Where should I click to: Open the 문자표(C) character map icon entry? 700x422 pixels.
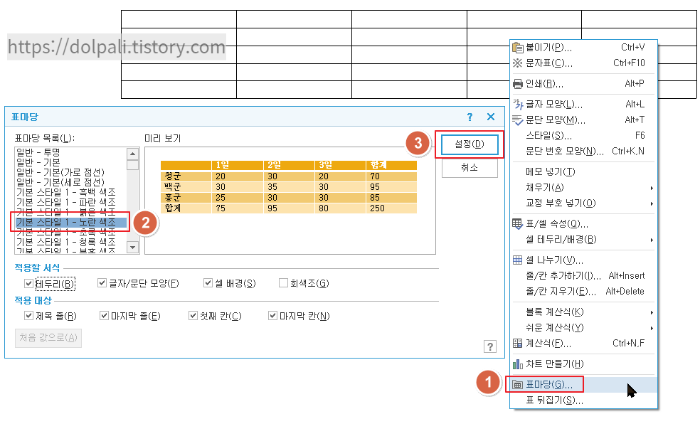(517, 63)
